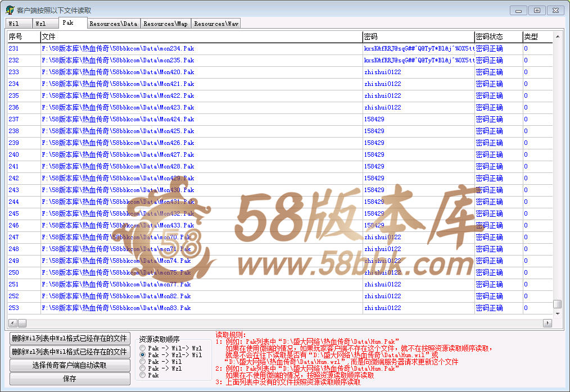
Task: Select the Pak only radio option
Action: point(143,375)
